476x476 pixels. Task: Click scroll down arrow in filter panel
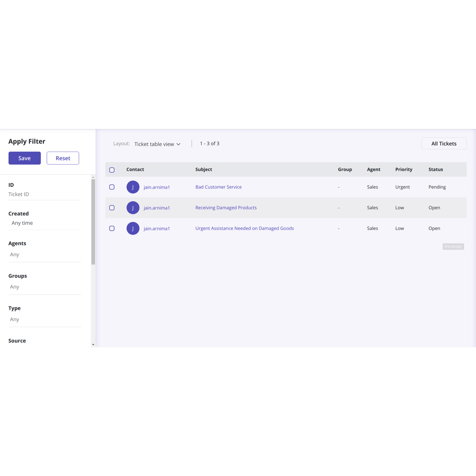tap(93, 345)
